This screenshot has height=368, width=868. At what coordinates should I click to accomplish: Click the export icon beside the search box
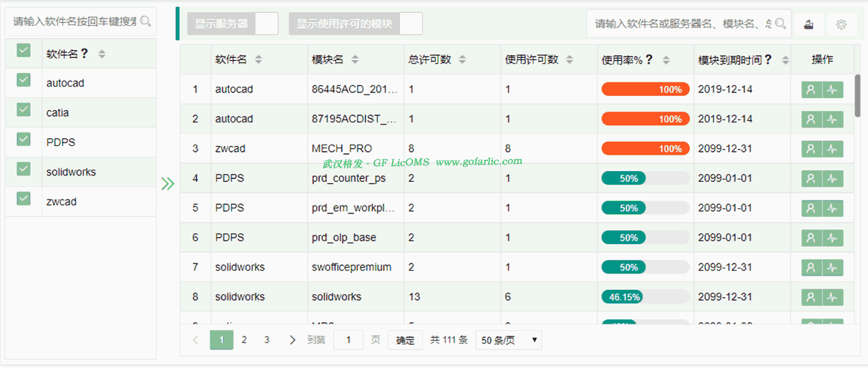point(809,24)
